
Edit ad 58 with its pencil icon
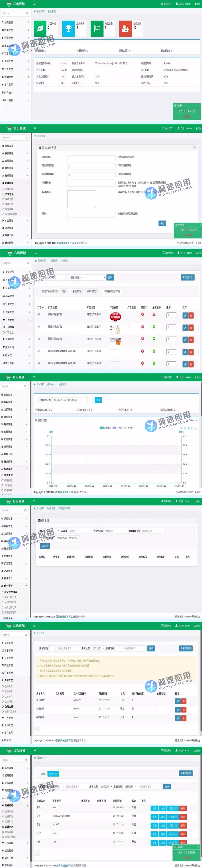click(x=185, y=364)
